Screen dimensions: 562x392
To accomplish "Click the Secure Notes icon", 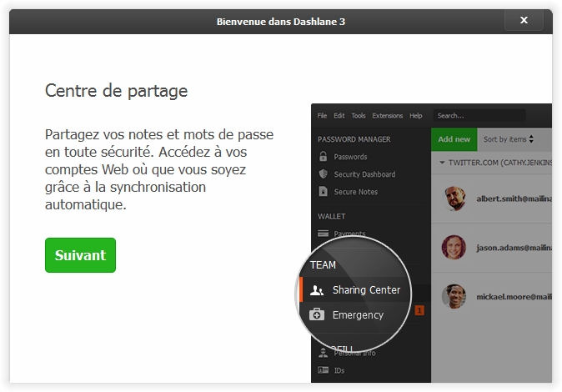I will coord(323,191).
